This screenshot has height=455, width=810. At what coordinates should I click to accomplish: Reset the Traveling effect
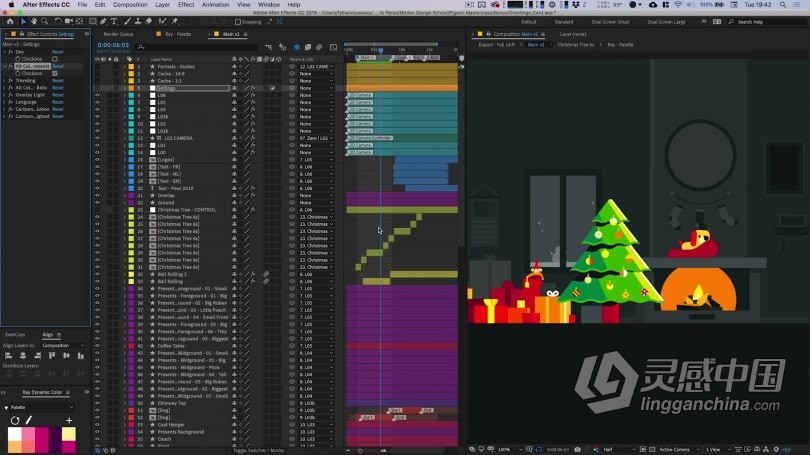click(58, 81)
